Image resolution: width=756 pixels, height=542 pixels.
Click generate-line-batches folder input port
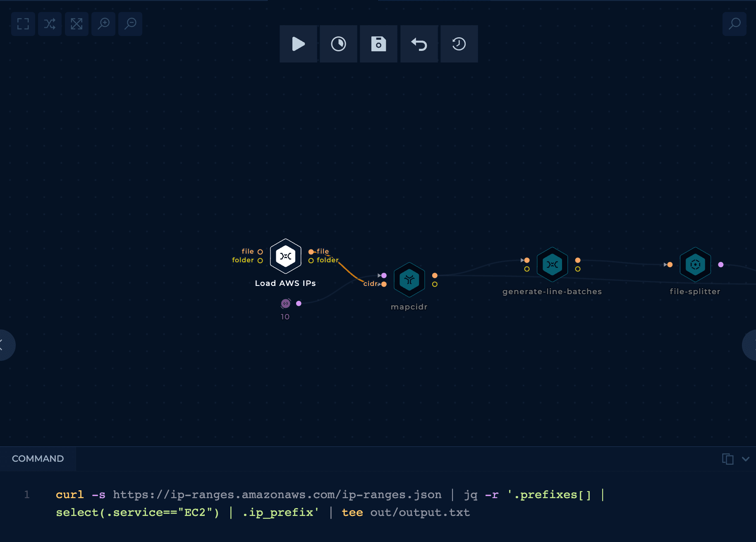click(527, 269)
